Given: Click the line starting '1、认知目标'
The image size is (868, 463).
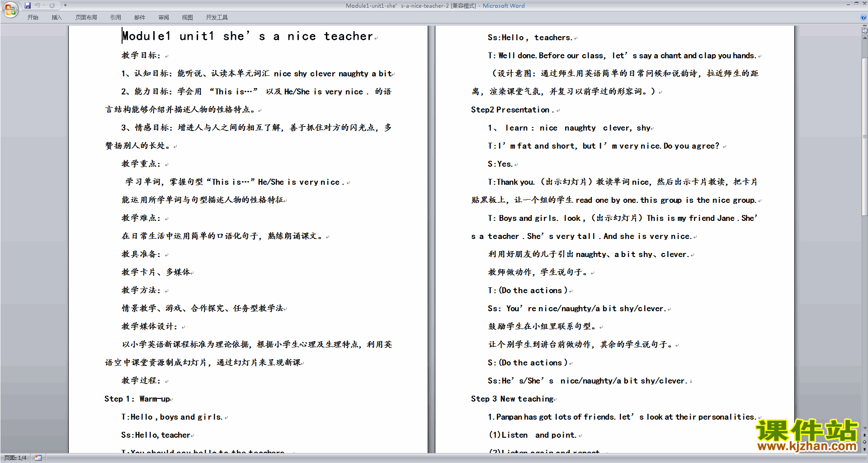Looking at the screenshot, I should [x=256, y=73].
